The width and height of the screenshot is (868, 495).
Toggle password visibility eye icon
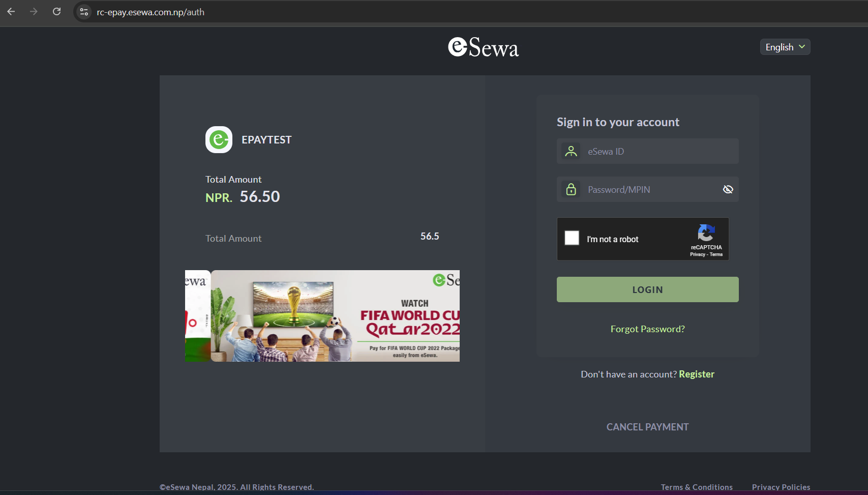728,189
